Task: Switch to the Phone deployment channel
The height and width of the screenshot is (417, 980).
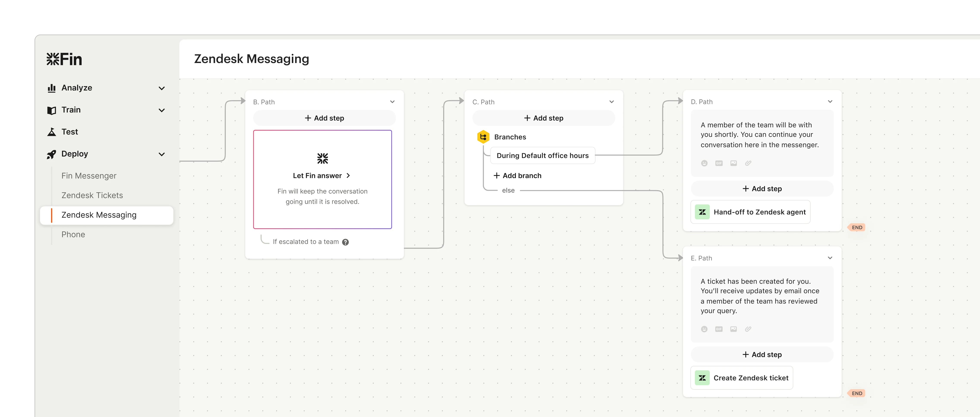Action: tap(73, 234)
